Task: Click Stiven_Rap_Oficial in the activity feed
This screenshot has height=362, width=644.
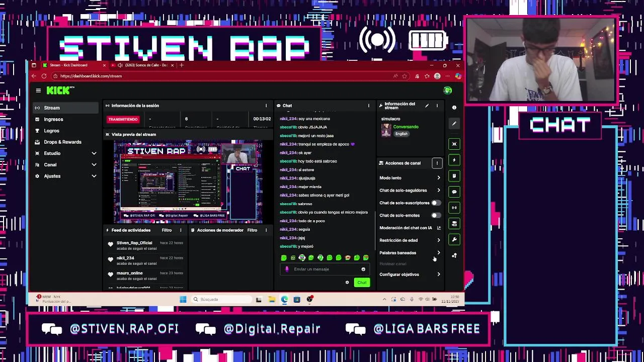Action: [134, 243]
